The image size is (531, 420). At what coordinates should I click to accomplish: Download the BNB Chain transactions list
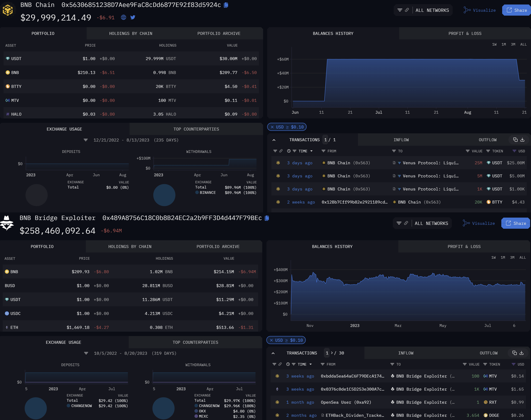522,140
